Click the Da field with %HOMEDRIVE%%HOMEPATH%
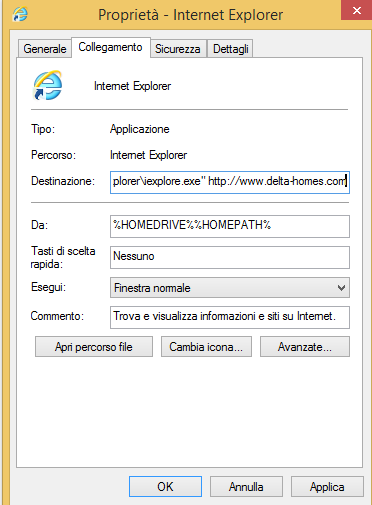This screenshot has width=372, height=505. point(230,226)
